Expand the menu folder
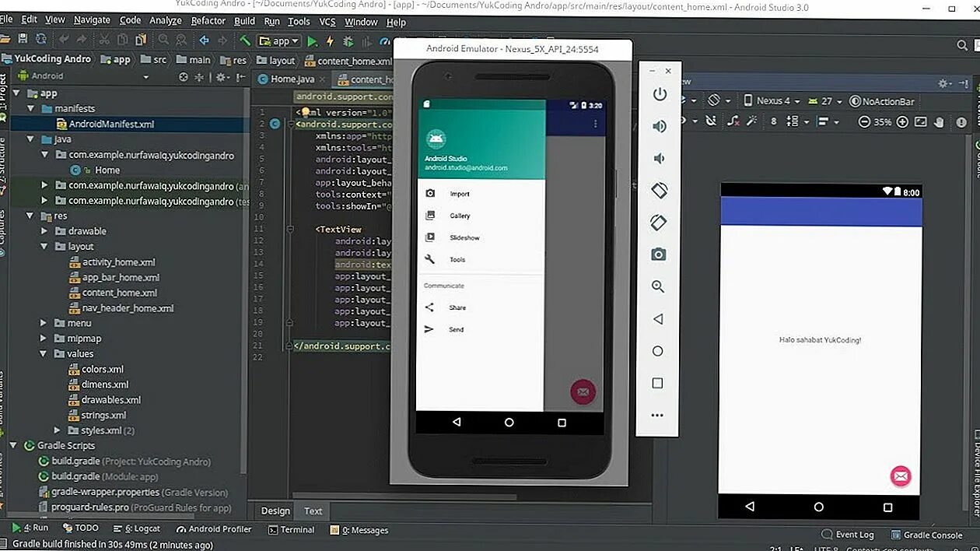Image resolution: width=980 pixels, height=551 pixels. [x=44, y=323]
